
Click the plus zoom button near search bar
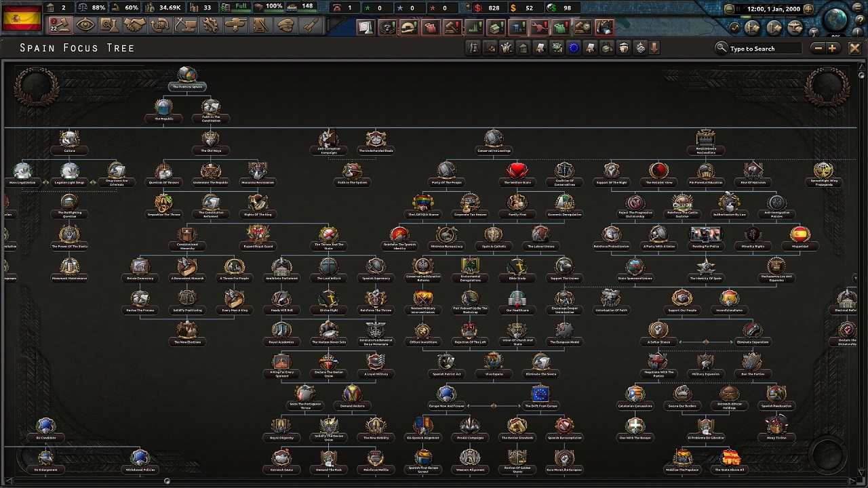[832, 48]
